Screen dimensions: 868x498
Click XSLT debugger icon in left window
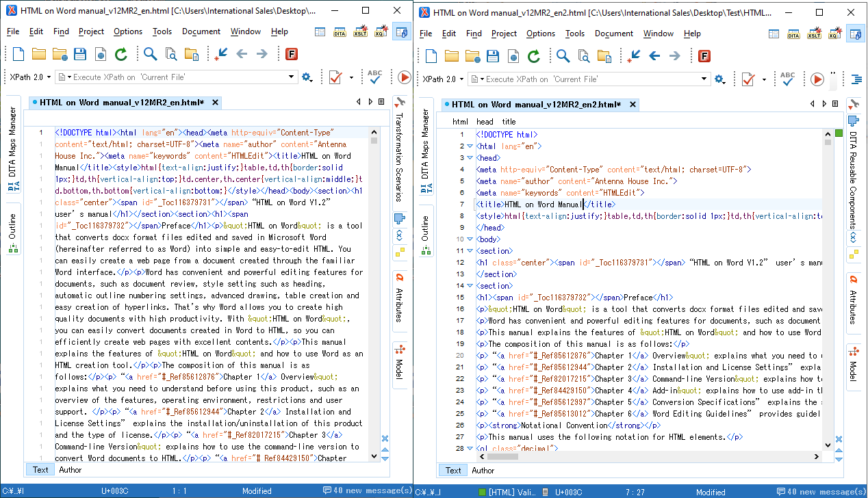point(361,31)
